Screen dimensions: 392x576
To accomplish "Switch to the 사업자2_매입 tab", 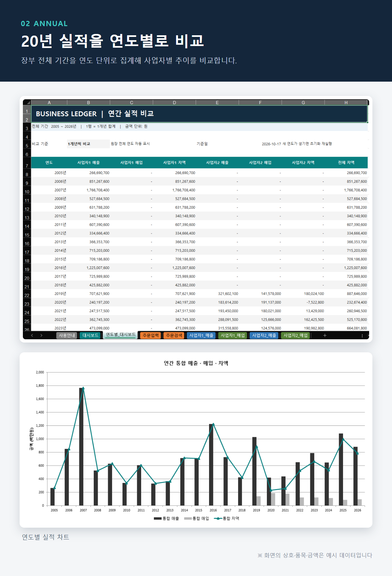I will click(x=295, y=335).
